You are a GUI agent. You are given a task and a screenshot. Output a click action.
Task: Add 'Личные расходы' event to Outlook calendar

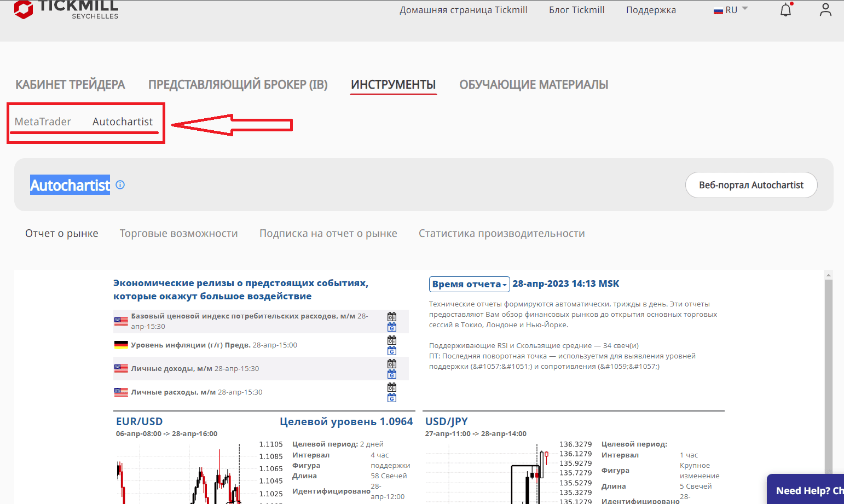tap(392, 387)
